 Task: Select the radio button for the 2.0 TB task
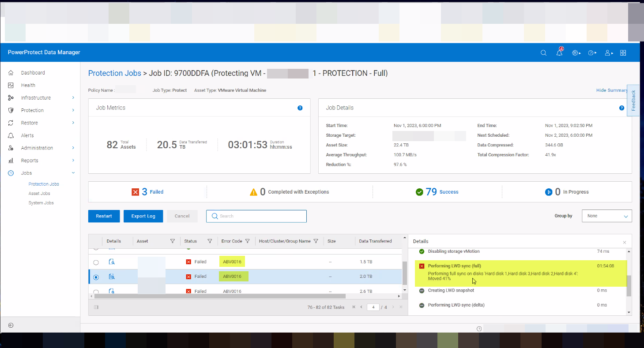(96, 277)
